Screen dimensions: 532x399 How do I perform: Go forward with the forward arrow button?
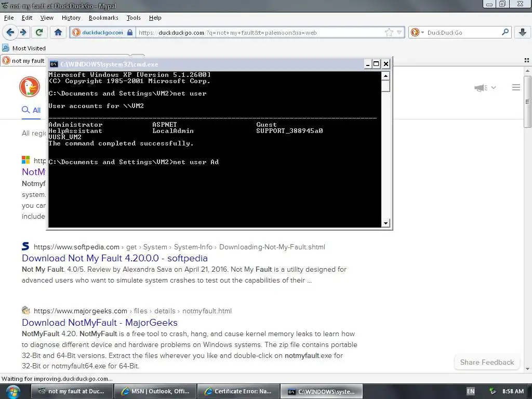click(x=23, y=32)
